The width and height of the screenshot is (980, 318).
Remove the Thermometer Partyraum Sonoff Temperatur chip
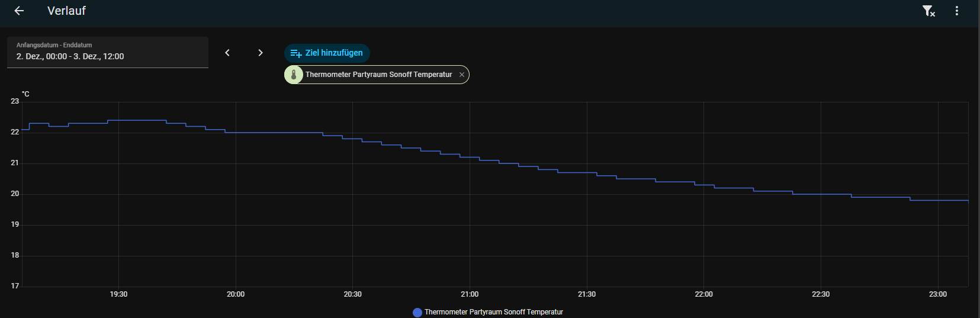point(462,75)
